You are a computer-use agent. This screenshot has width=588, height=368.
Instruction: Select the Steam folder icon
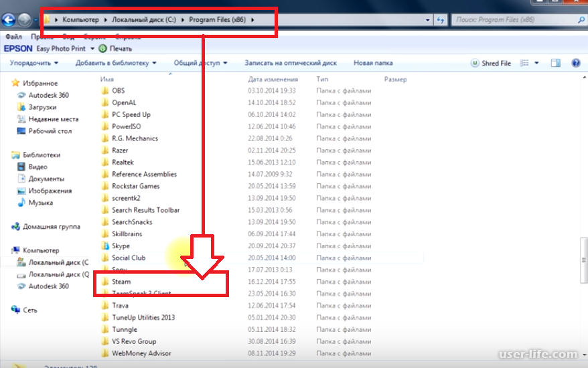coord(105,282)
